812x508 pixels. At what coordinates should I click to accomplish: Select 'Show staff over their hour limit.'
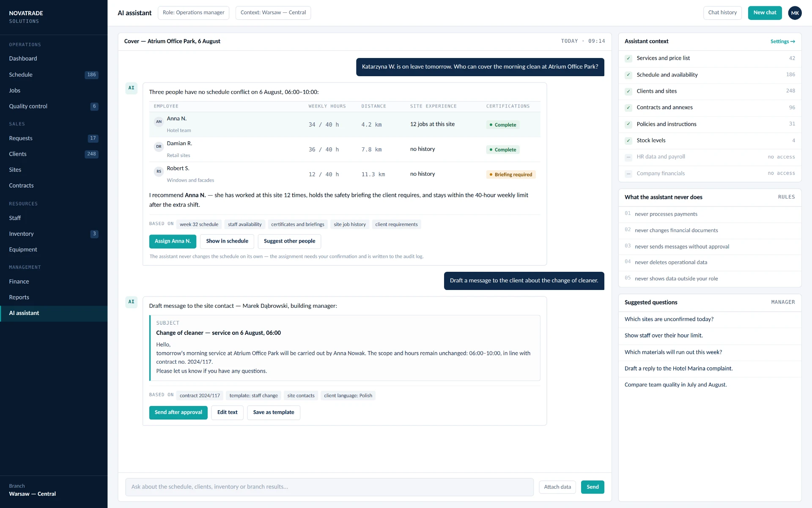pyautogui.click(x=710, y=336)
